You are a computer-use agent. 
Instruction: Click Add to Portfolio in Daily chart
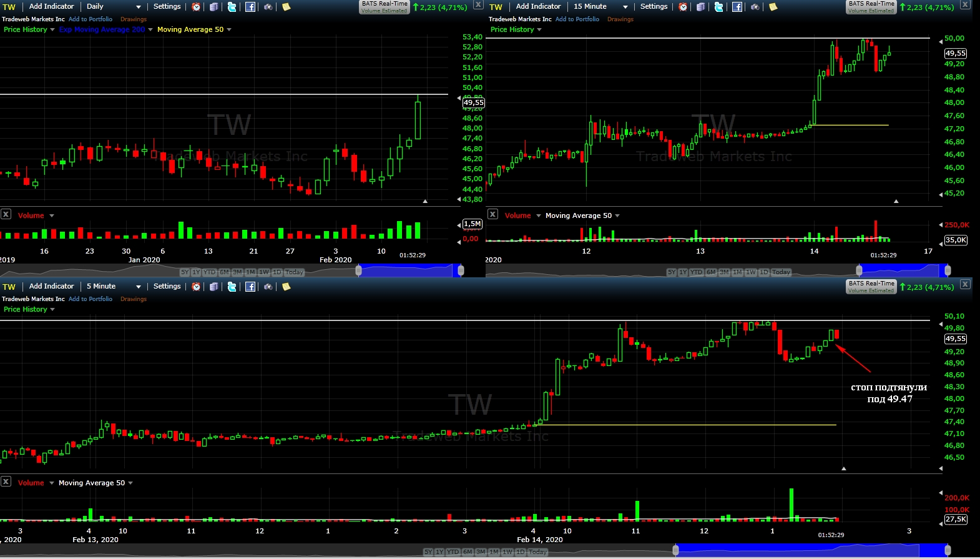tap(91, 19)
